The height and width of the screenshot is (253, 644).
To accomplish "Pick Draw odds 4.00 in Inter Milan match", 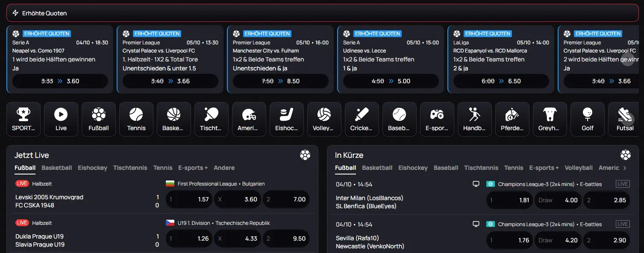I will pyautogui.click(x=558, y=200).
